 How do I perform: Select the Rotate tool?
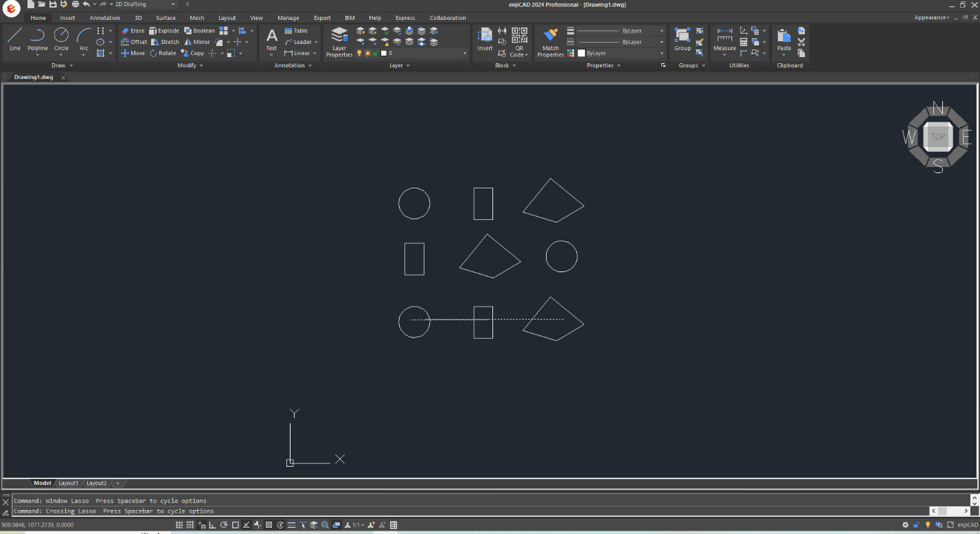click(163, 53)
